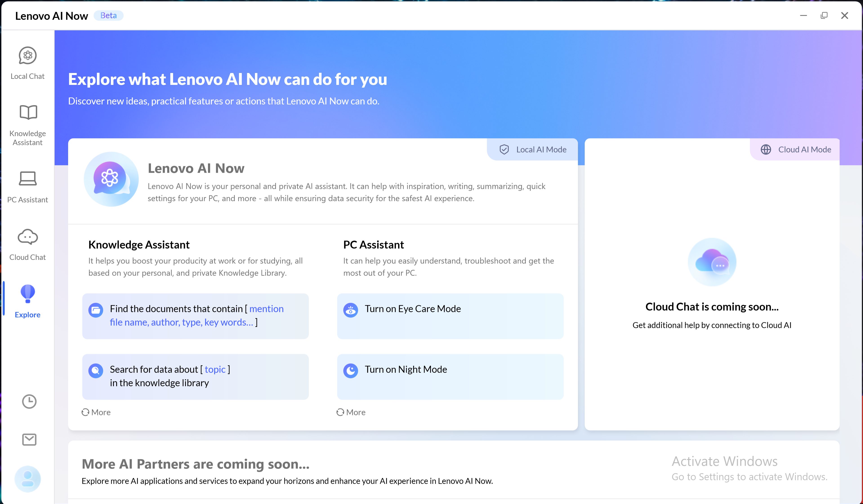Select the Cloud AI Mode tab
Image resolution: width=863 pixels, height=504 pixels.
click(795, 150)
